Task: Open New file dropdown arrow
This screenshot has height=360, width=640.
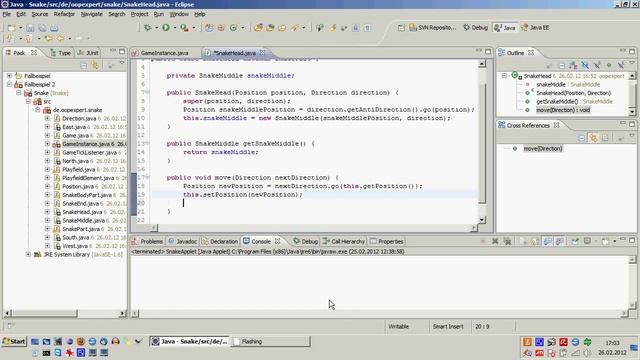Action: pos(20,28)
